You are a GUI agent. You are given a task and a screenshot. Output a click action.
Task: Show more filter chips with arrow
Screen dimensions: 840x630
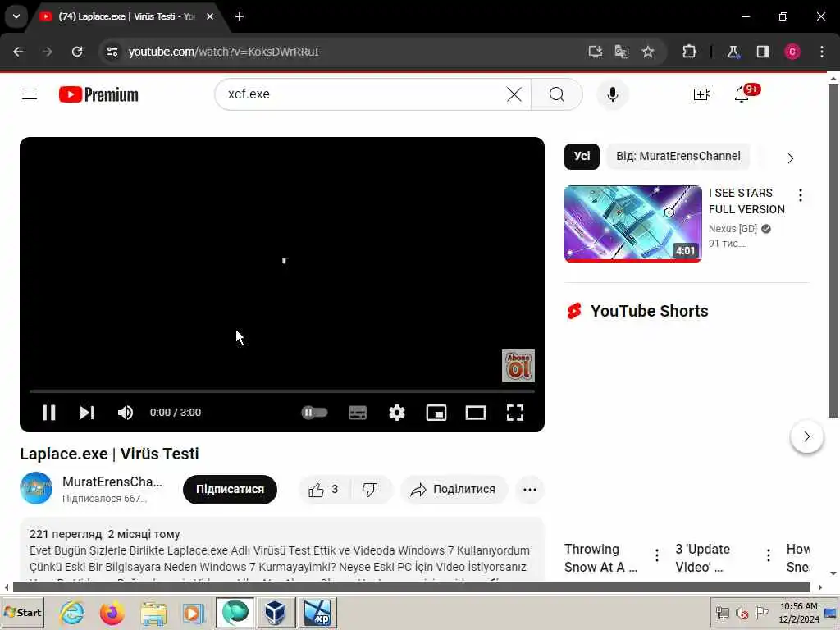tap(790, 158)
